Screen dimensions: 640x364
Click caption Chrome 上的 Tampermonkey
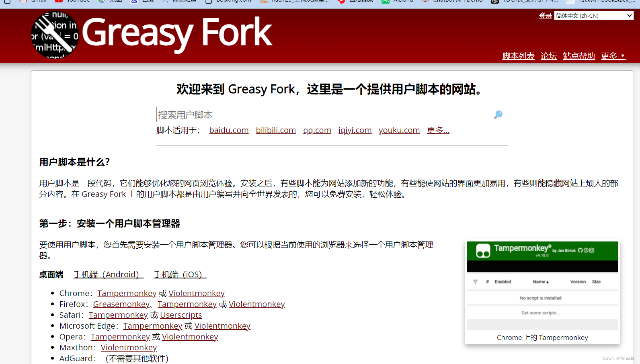click(x=542, y=337)
